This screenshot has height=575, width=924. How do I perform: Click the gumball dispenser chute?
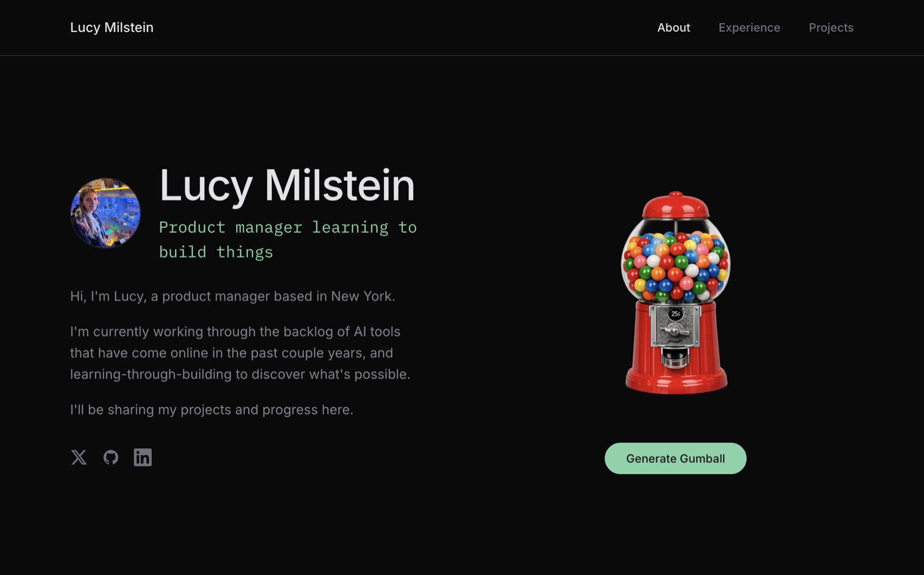coord(675,358)
